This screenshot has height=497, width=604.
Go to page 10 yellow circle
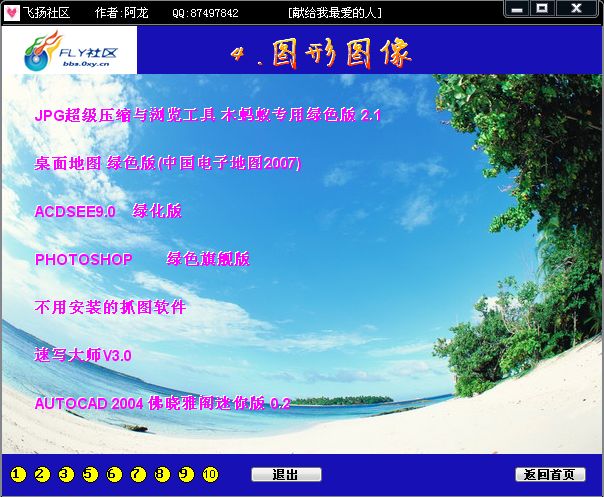(x=210, y=474)
